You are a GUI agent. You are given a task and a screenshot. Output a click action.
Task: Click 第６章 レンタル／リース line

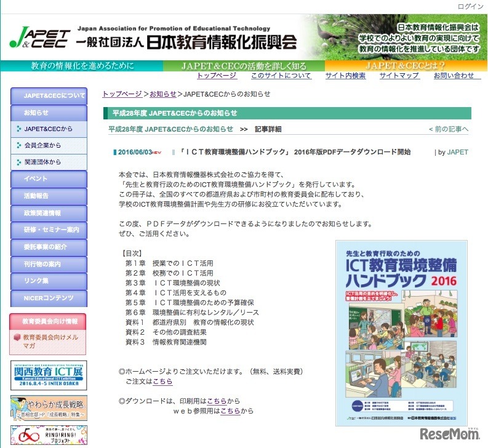[x=192, y=313]
